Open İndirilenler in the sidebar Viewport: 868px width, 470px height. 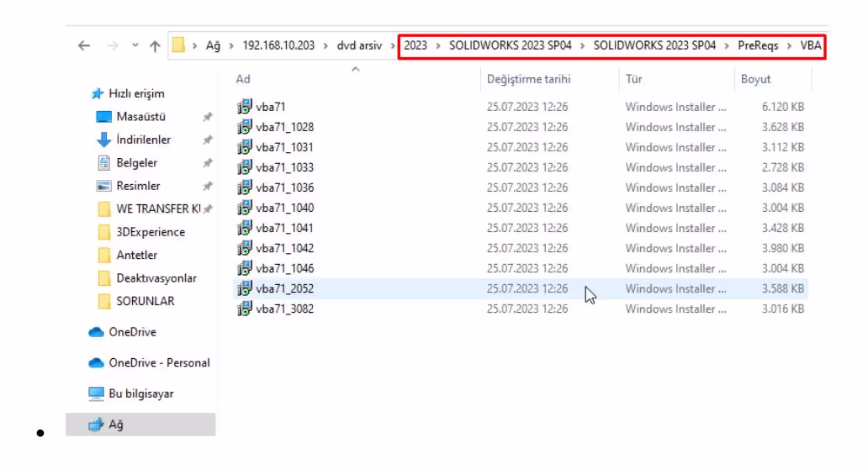coord(143,140)
